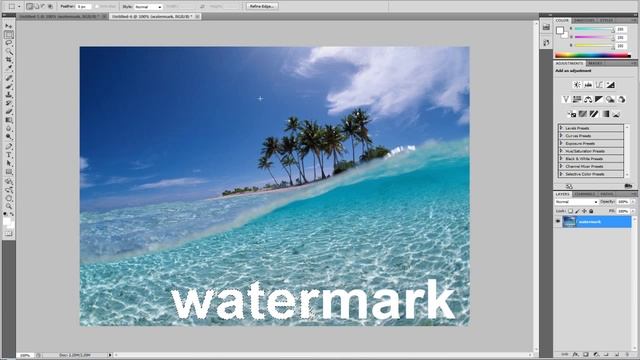Select the Blur tool
The width and height of the screenshot is (640, 360).
click(x=9, y=129)
